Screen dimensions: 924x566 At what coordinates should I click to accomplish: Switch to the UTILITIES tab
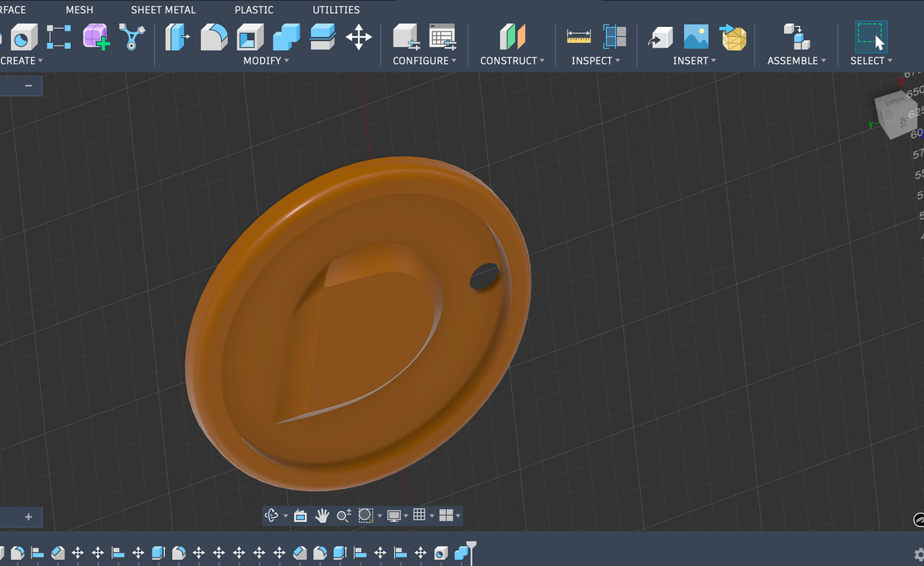click(336, 10)
